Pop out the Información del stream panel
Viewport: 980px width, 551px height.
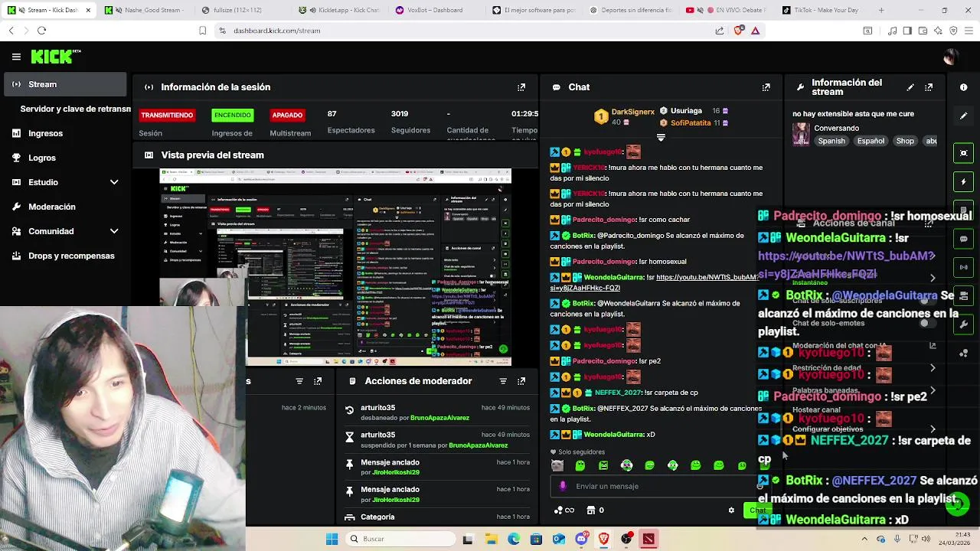pyautogui.click(x=929, y=87)
